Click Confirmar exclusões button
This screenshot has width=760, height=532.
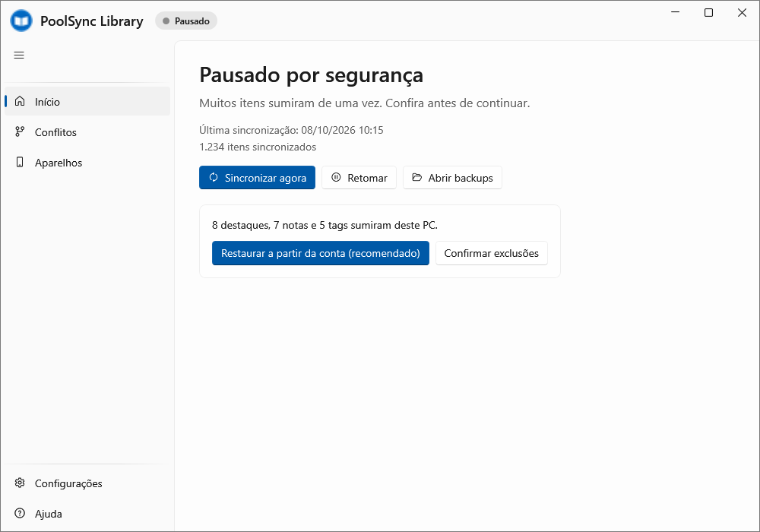coord(492,253)
